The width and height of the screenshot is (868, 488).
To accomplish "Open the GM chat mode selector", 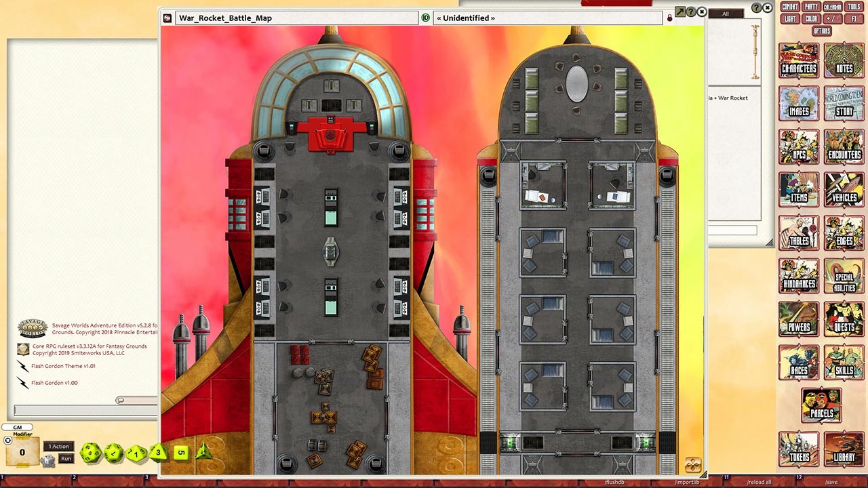I will 18,427.
